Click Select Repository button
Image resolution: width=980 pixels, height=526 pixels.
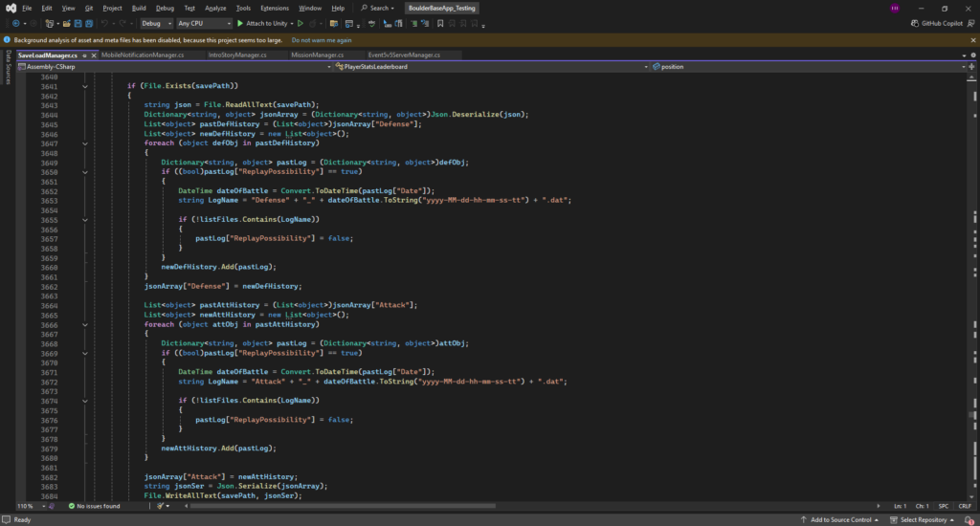coord(923,519)
